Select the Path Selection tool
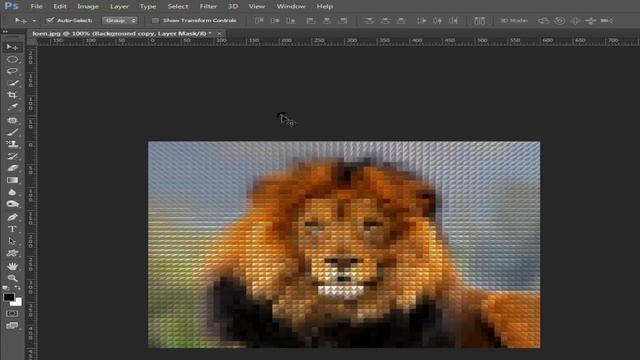Image resolution: width=640 pixels, height=360 pixels. [12, 241]
